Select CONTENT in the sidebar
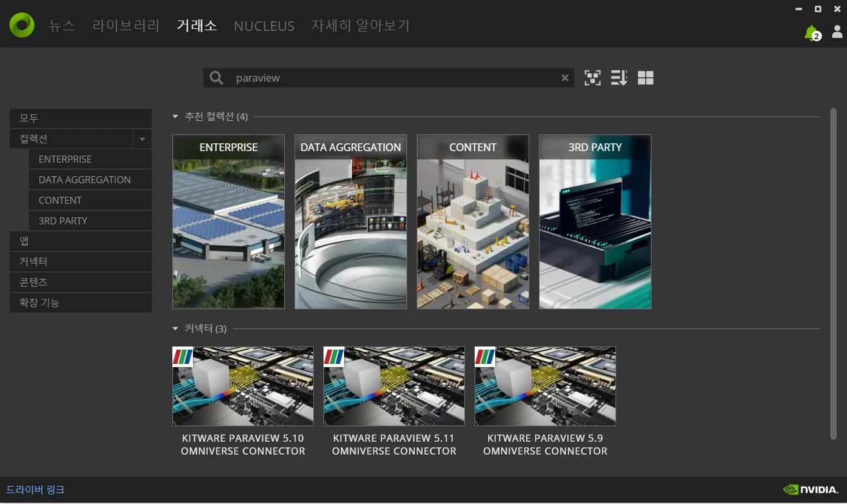The height and width of the screenshot is (504, 847). (90, 200)
